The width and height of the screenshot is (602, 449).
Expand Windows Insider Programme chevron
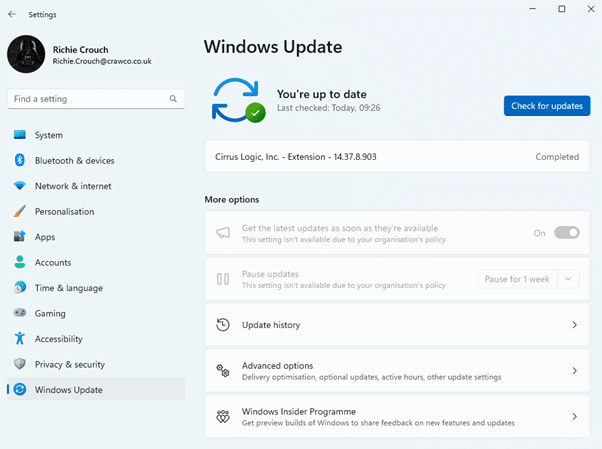[x=574, y=416]
